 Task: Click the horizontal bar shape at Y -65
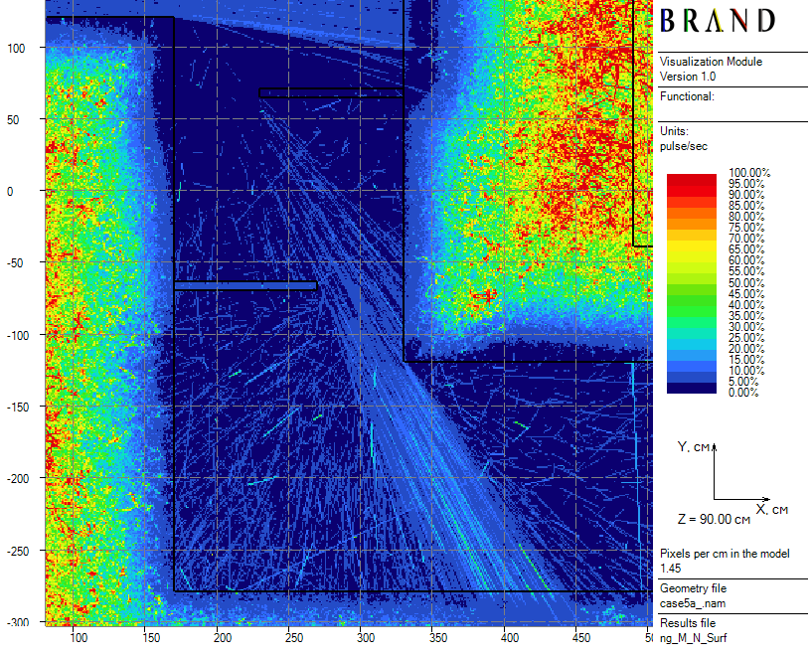[245, 286]
